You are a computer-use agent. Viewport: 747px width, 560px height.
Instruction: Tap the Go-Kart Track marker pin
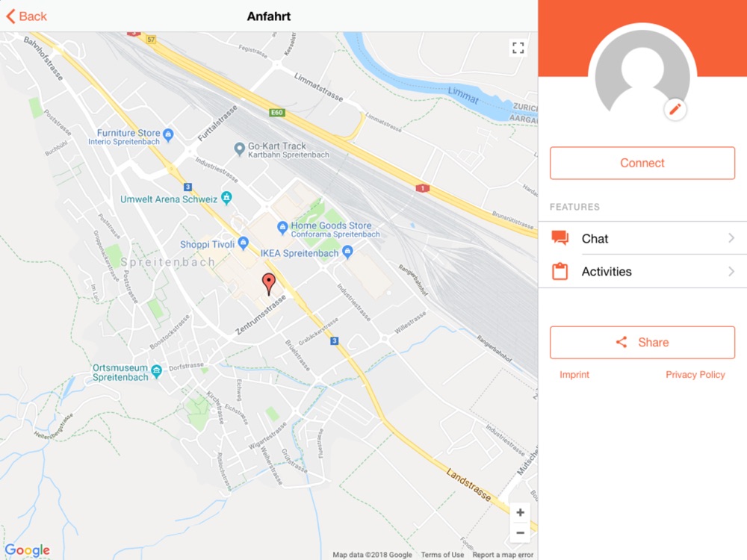click(x=239, y=149)
